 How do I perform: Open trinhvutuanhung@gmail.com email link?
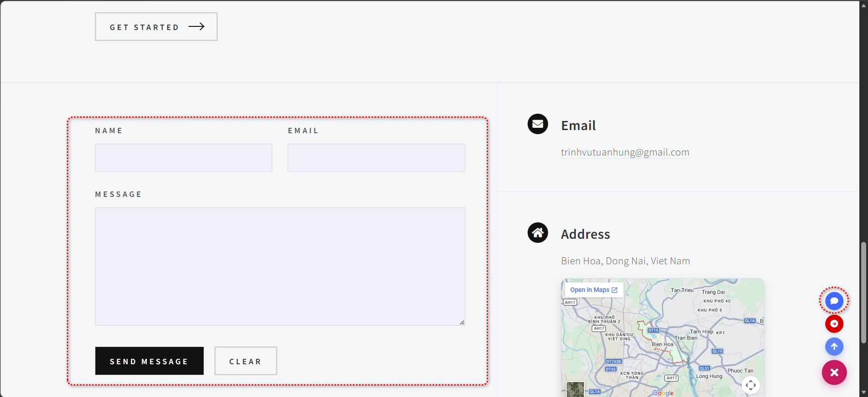point(625,152)
